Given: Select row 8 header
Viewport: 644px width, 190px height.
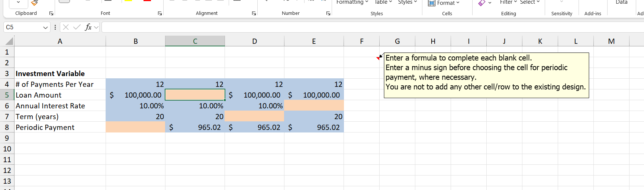Looking at the screenshot, I should pyautogui.click(x=7, y=127).
